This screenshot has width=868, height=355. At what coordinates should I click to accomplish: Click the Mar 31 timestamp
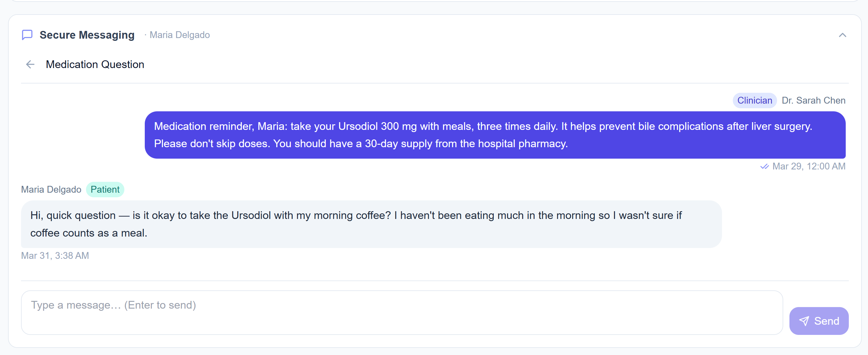[55, 255]
